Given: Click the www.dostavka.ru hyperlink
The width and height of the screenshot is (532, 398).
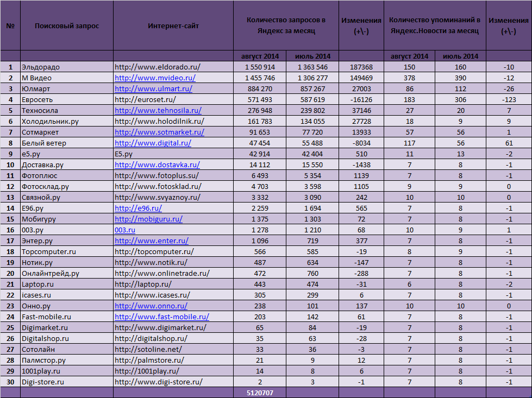Looking at the screenshot, I should pyautogui.click(x=157, y=165).
